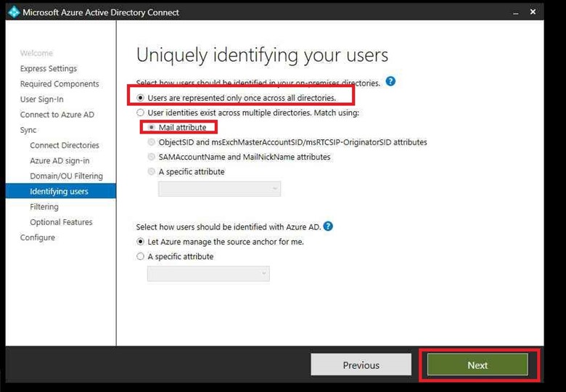The height and width of the screenshot is (392, 566).
Task: Open Connect to Azure AD step
Action: pos(57,115)
